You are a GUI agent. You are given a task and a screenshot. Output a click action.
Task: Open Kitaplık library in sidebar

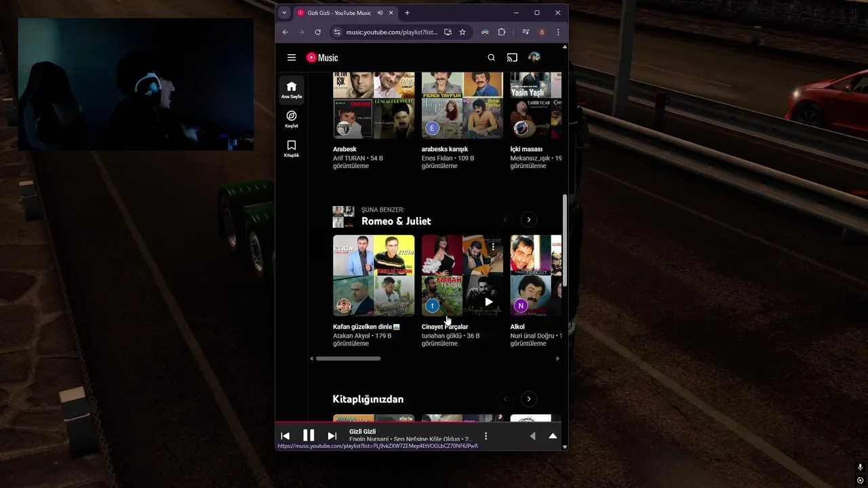click(x=292, y=149)
